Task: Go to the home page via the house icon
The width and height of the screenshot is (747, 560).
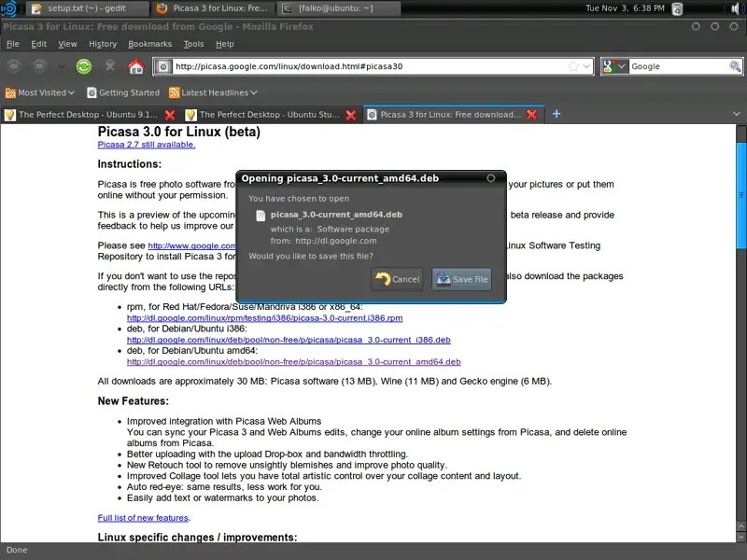Action: pos(136,66)
